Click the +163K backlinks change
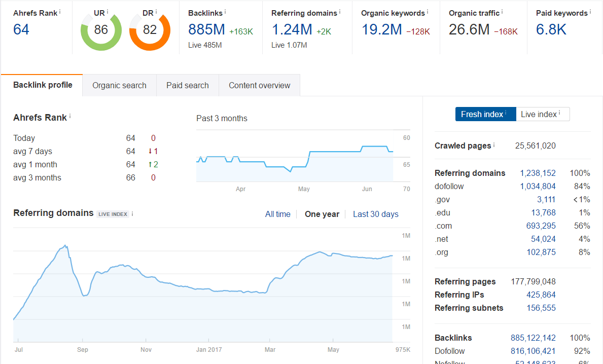The height and width of the screenshot is (364, 603). (x=241, y=31)
